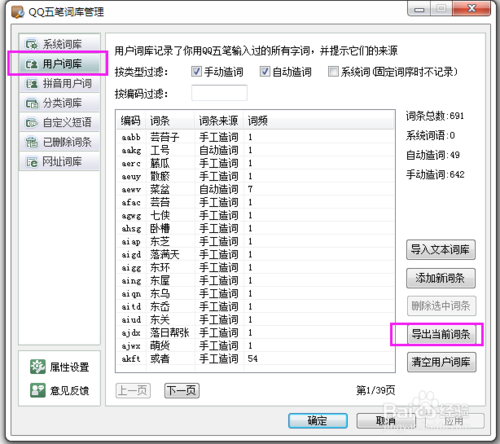Select the row 东屋
500x444 pixels.
point(255,280)
